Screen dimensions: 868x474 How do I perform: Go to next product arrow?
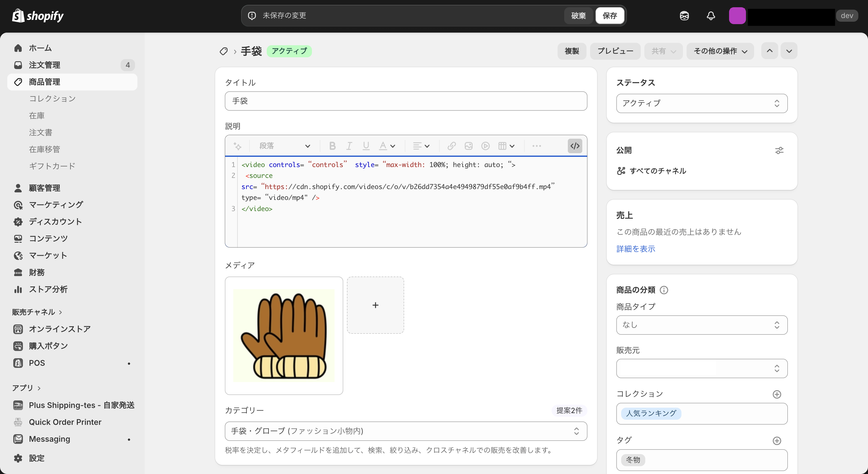click(x=789, y=51)
